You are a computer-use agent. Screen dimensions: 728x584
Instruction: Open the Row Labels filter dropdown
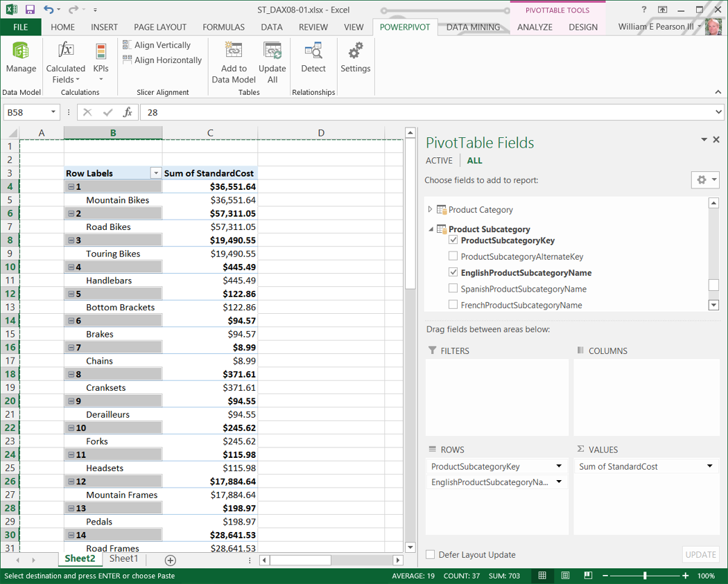(x=156, y=173)
